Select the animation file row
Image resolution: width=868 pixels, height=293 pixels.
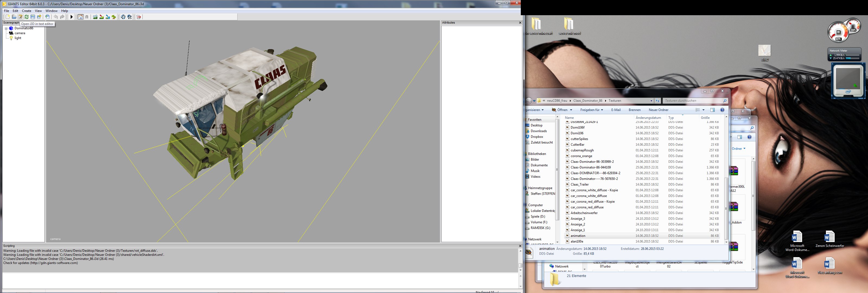click(642, 236)
